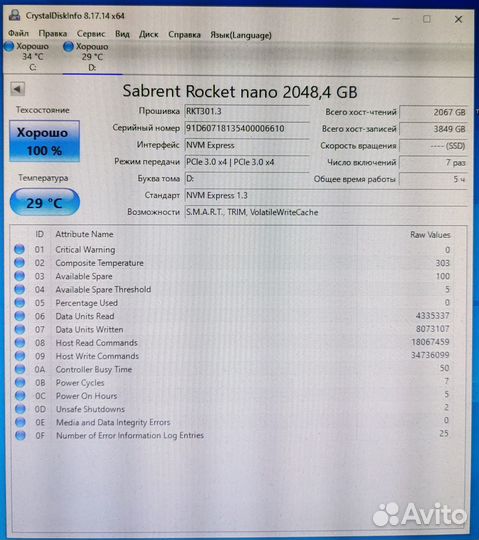Click the Attribute Name column header
The width and height of the screenshot is (479, 540).
coord(84,234)
